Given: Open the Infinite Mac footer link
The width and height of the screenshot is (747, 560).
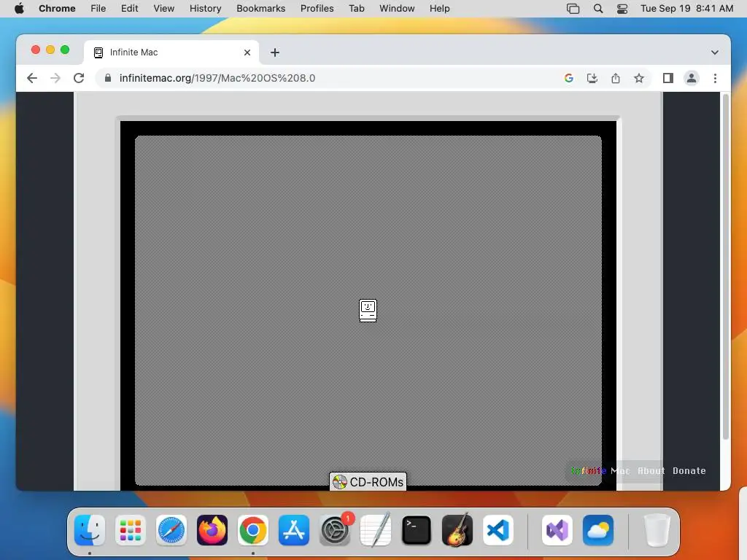Looking at the screenshot, I should tap(601, 470).
